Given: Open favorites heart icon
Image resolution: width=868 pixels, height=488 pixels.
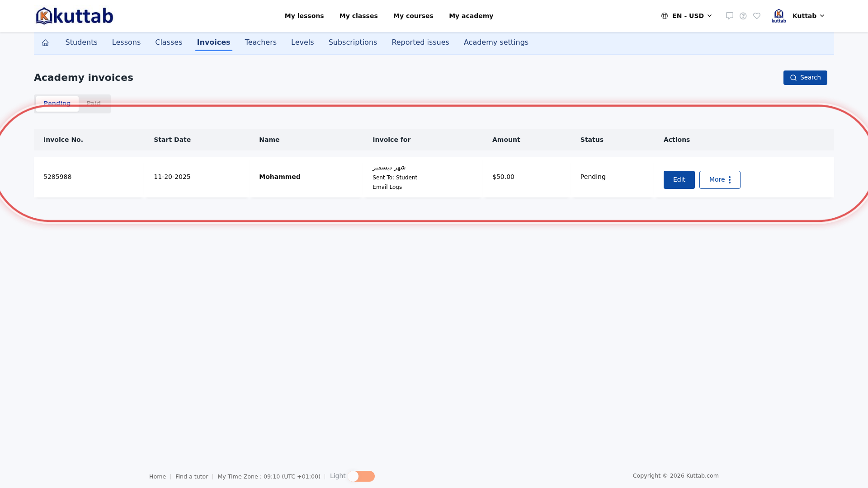Looking at the screenshot, I should [757, 16].
